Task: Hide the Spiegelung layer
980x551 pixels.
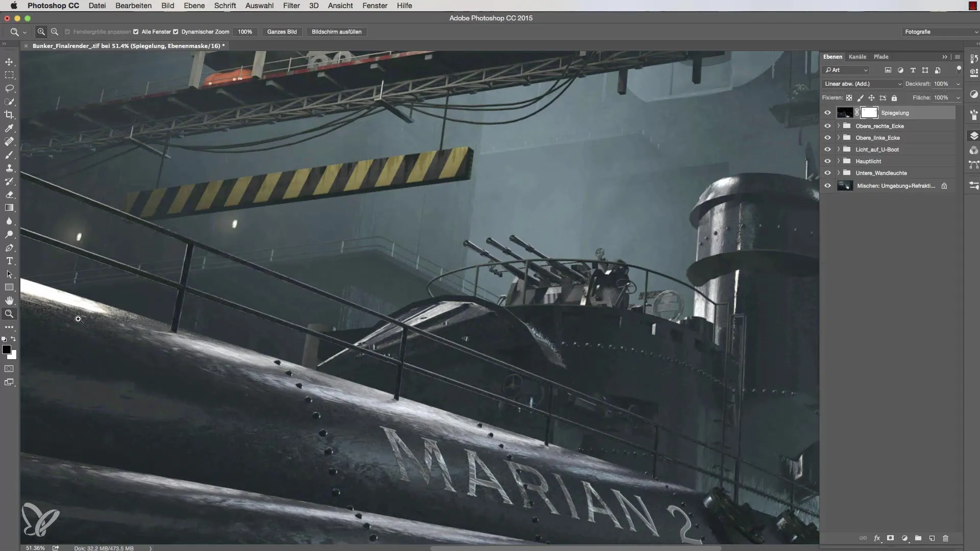Action: 827,113
